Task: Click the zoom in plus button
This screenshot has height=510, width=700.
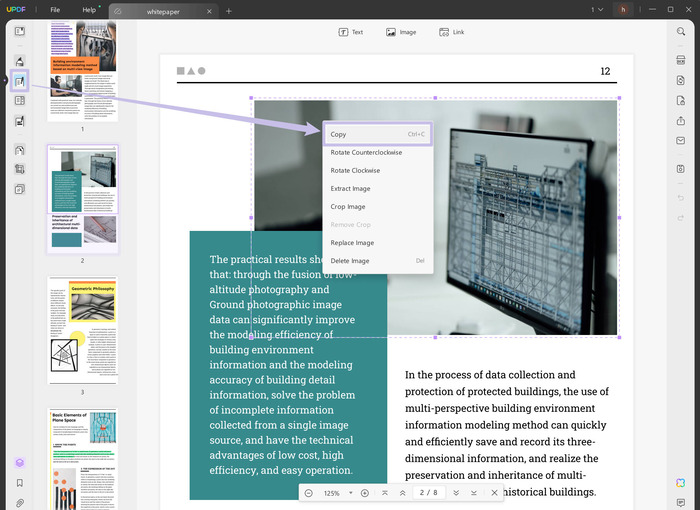Action: point(364,493)
